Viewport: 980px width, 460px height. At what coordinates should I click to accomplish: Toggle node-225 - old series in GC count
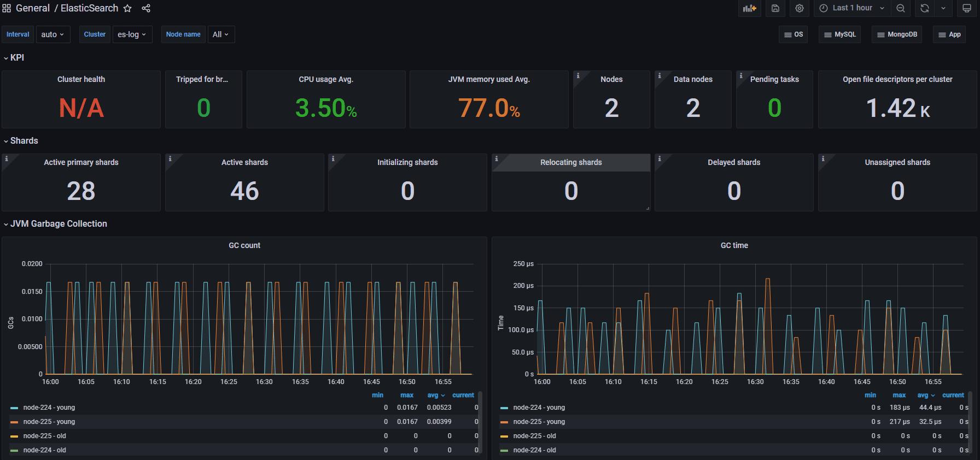point(44,436)
